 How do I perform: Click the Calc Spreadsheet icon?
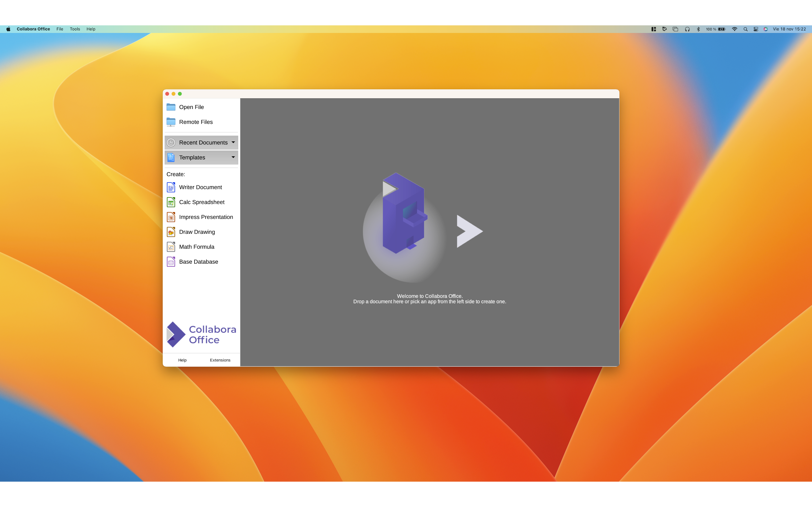click(171, 202)
